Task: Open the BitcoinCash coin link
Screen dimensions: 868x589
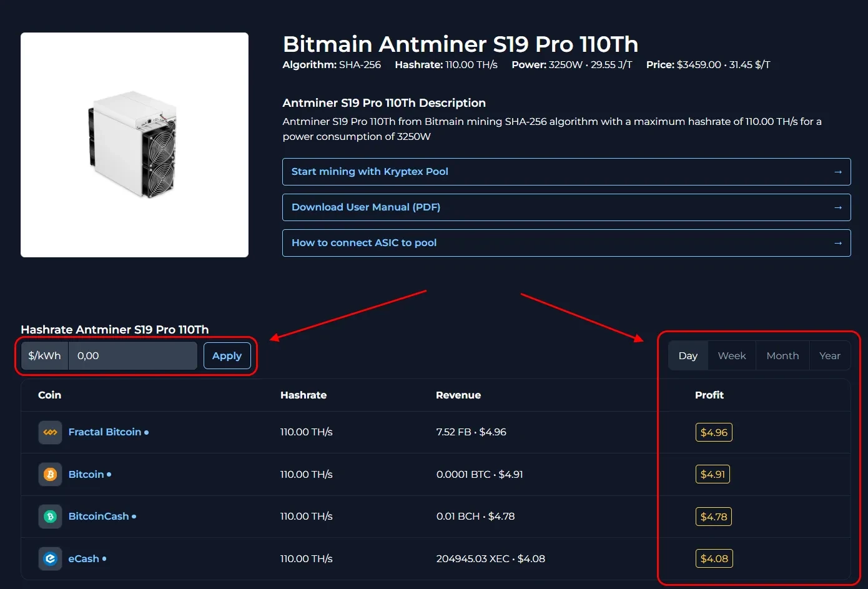Action: point(99,517)
